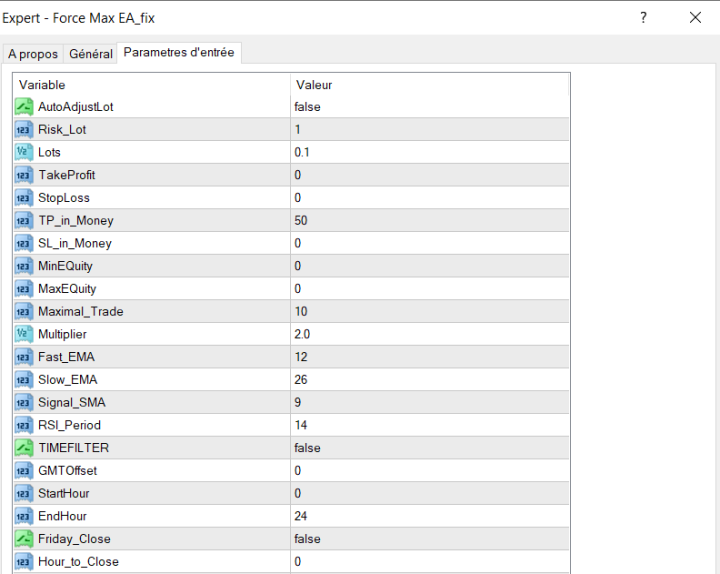Viewport: 720px width, 574px height.
Task: Select the Parametres d'entrée tab
Action: point(179,52)
